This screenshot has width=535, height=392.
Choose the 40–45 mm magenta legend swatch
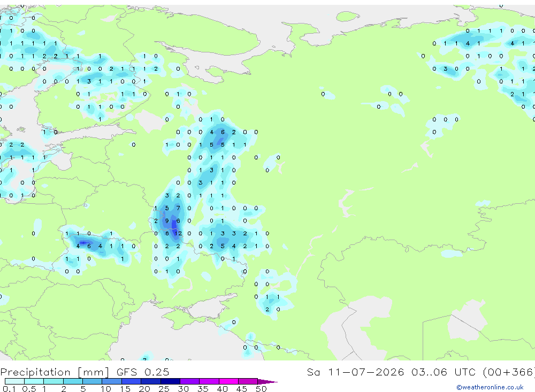click(x=228, y=381)
